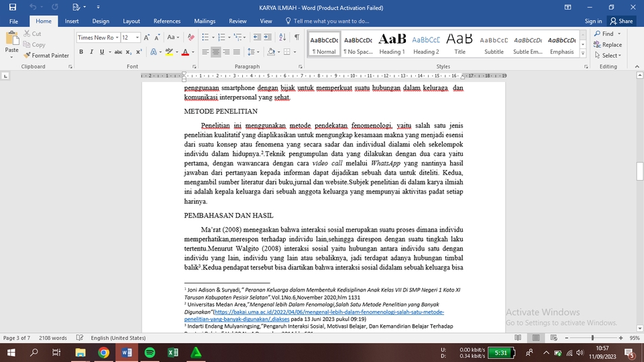Open the font size dropdown
Viewport: 644px width, 362px height.
click(137, 38)
